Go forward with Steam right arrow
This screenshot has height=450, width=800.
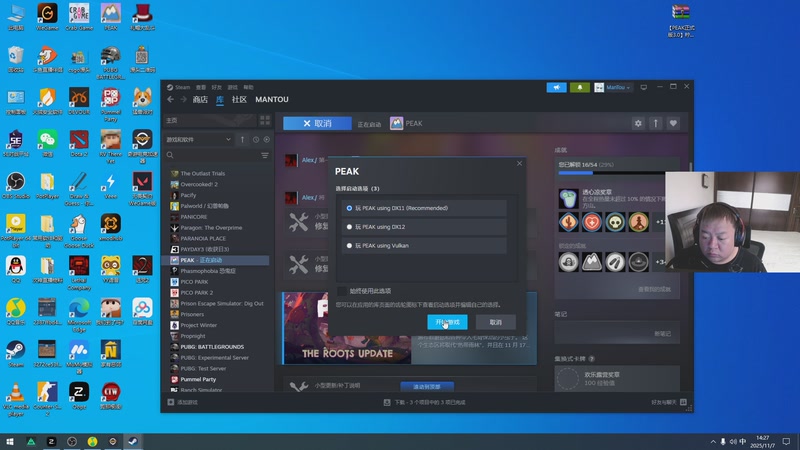183,99
